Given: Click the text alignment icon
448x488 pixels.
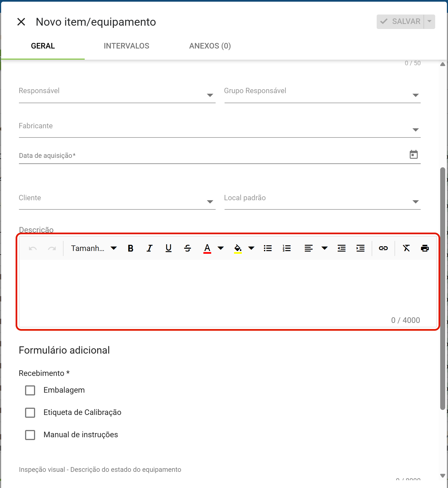Looking at the screenshot, I should click(x=308, y=248).
